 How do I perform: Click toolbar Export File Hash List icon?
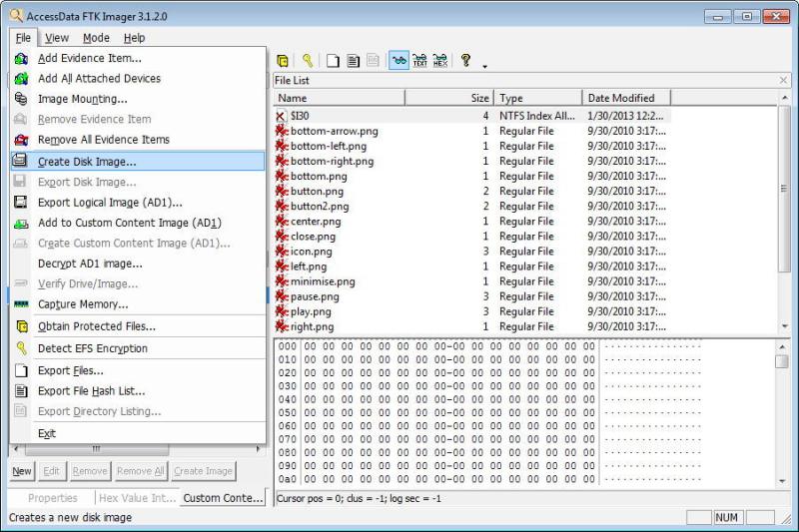354,61
